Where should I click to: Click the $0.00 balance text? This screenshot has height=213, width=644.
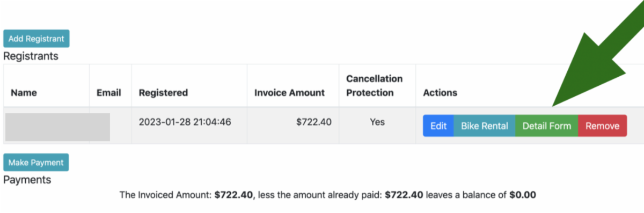click(x=523, y=195)
